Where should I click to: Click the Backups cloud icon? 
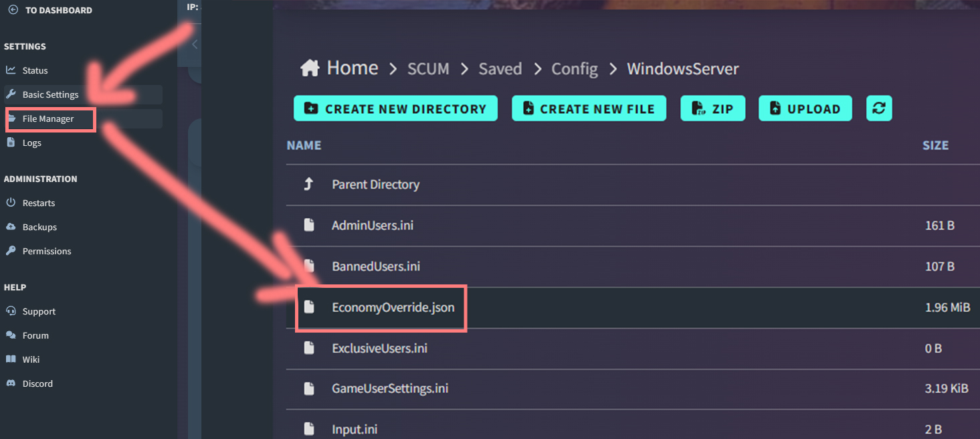[x=11, y=227]
